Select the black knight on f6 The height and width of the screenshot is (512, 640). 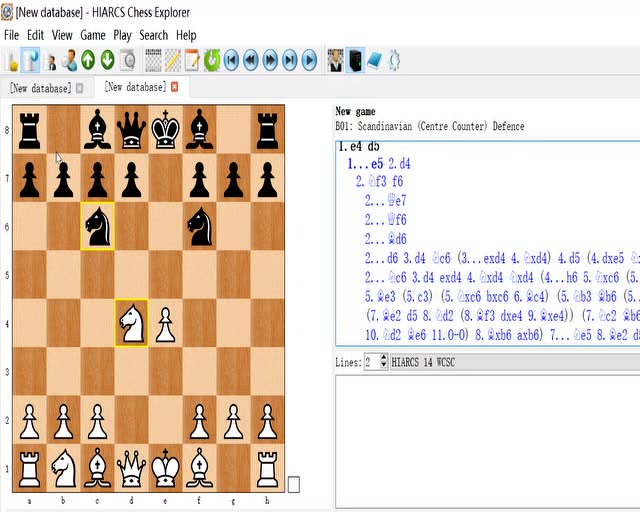(200, 226)
